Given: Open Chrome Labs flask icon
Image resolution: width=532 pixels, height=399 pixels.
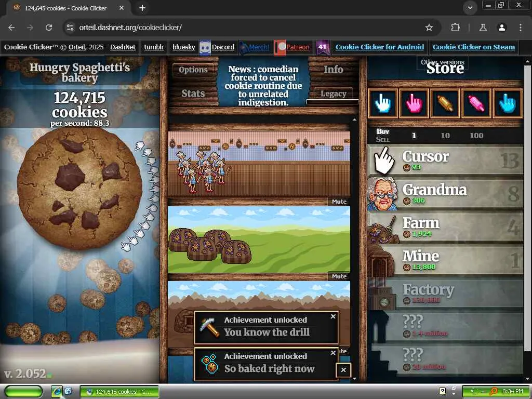Looking at the screenshot, I should point(483,28).
